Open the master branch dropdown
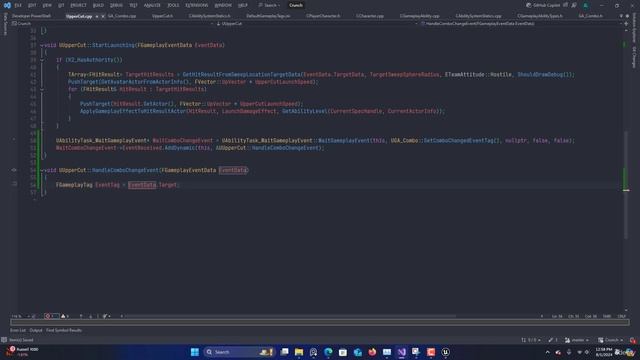The width and height of the screenshot is (640, 360). click(577, 340)
